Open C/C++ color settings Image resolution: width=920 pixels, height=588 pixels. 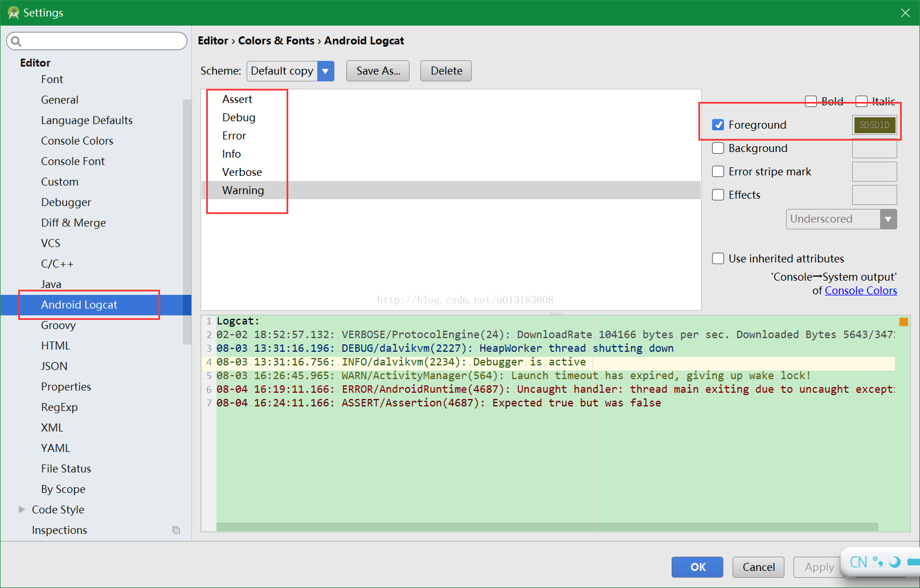point(57,264)
